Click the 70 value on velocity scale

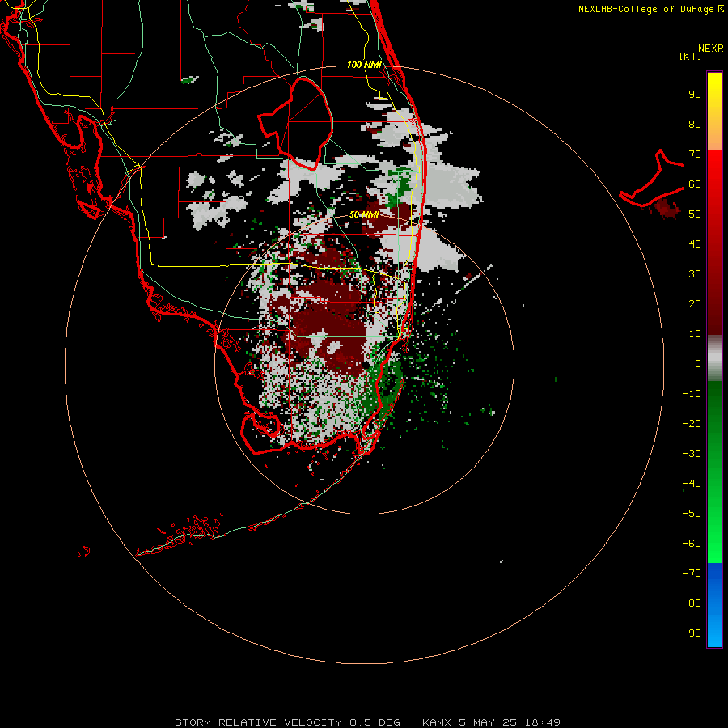[x=695, y=154]
